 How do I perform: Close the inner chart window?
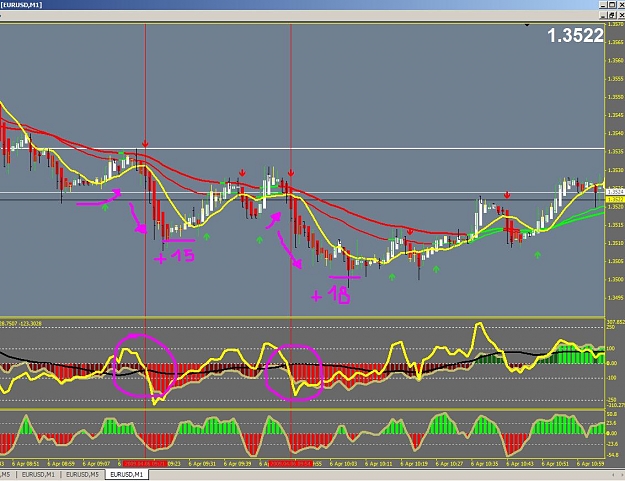[x=621, y=15]
